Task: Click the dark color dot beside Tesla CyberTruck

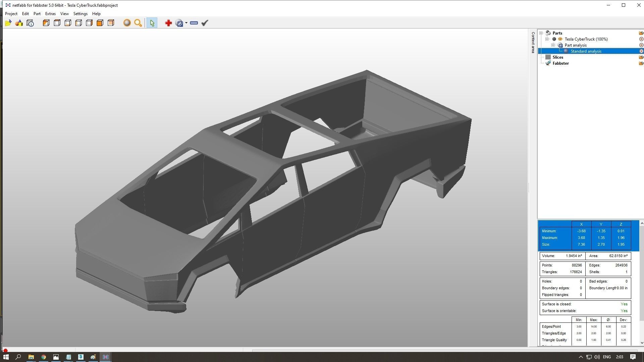Action: click(x=554, y=39)
